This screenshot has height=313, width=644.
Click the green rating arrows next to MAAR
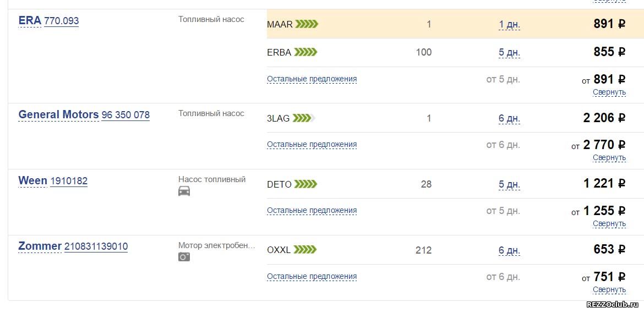307,24
